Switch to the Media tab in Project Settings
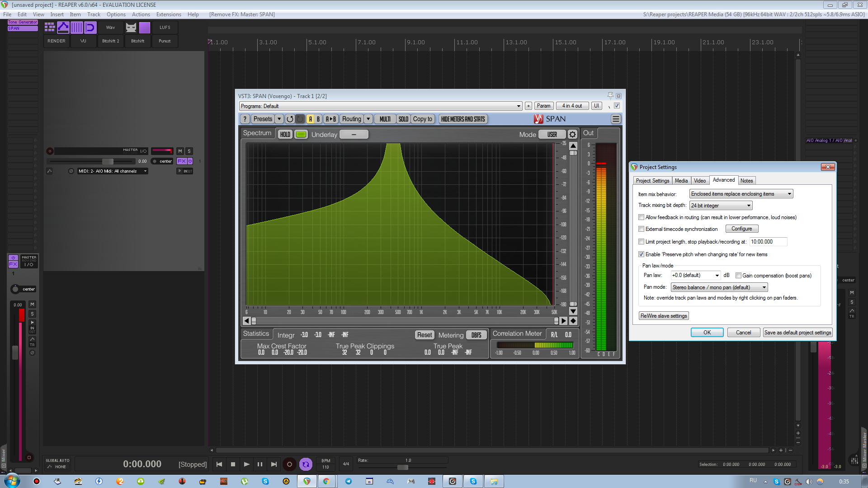This screenshot has width=868, height=488. pos(681,181)
